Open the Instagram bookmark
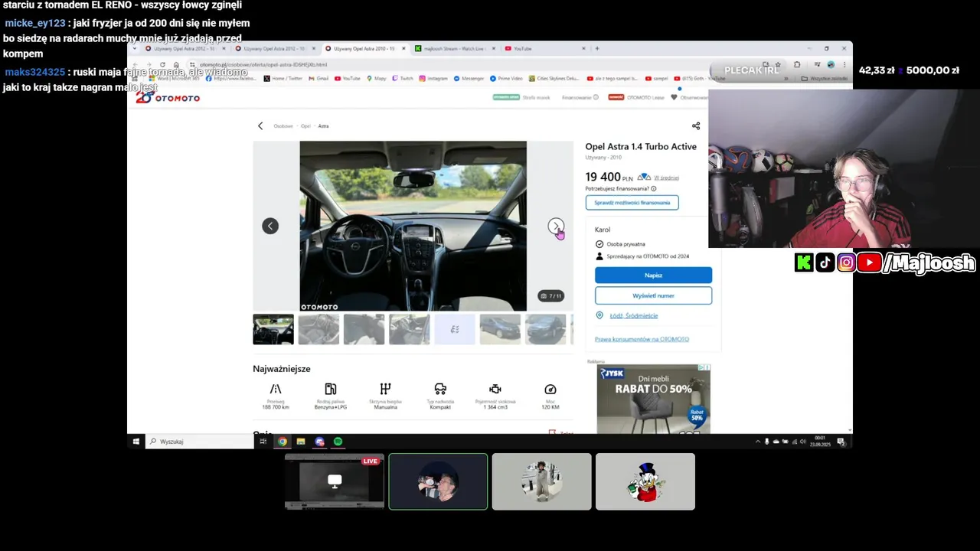The height and width of the screenshot is (551, 980). coord(433,78)
